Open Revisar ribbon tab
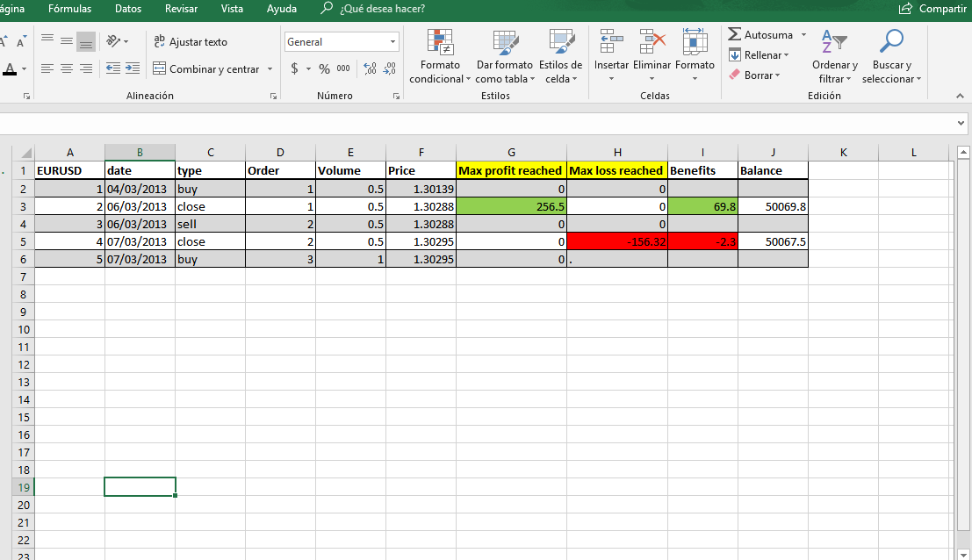This screenshot has width=972, height=560. tap(181, 9)
